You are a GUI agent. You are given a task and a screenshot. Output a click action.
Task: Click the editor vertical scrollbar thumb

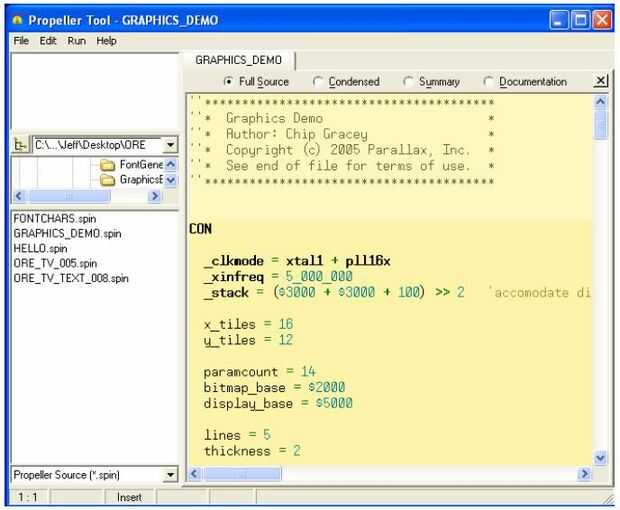coord(601,125)
